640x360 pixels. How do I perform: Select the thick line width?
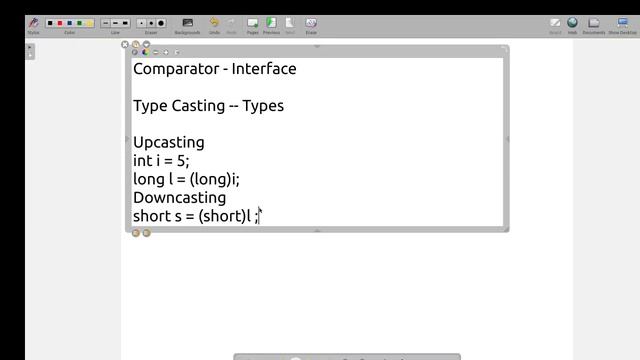pos(125,23)
